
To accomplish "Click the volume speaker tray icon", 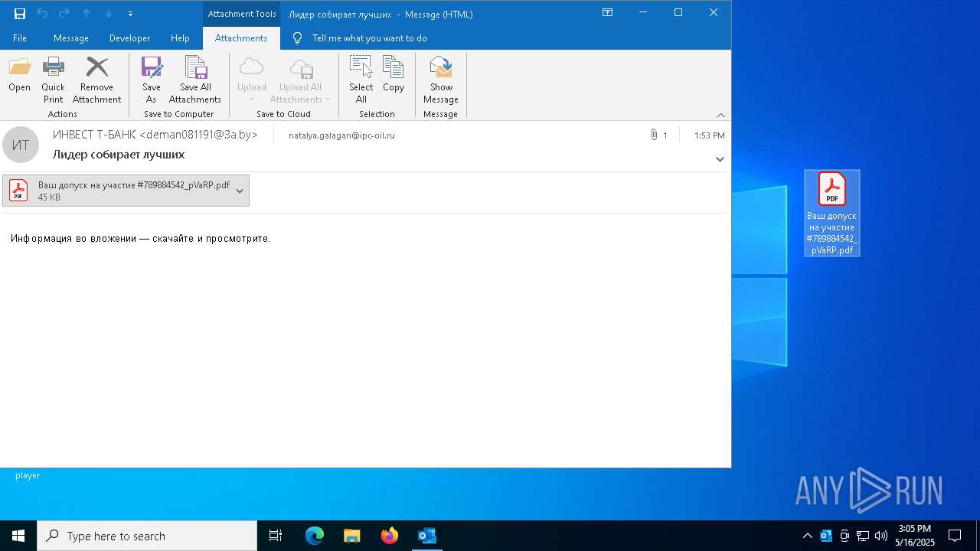I will click(x=881, y=536).
